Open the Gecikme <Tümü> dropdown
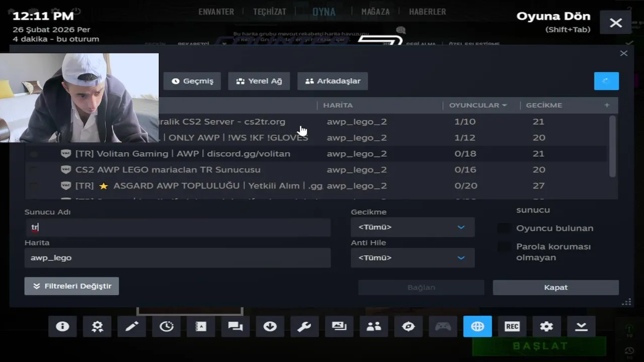The height and width of the screenshot is (362, 644). point(413,227)
